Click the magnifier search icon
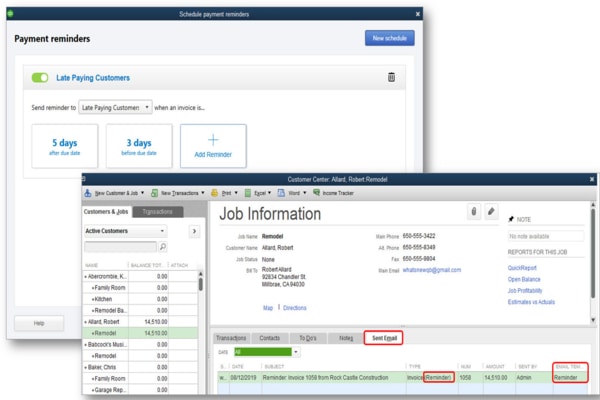Viewport: 600px width, 400px height. 163,247
